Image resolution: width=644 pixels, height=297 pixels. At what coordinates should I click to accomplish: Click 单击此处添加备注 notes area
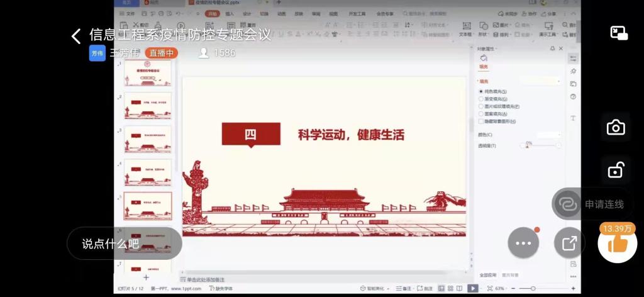[203, 280]
